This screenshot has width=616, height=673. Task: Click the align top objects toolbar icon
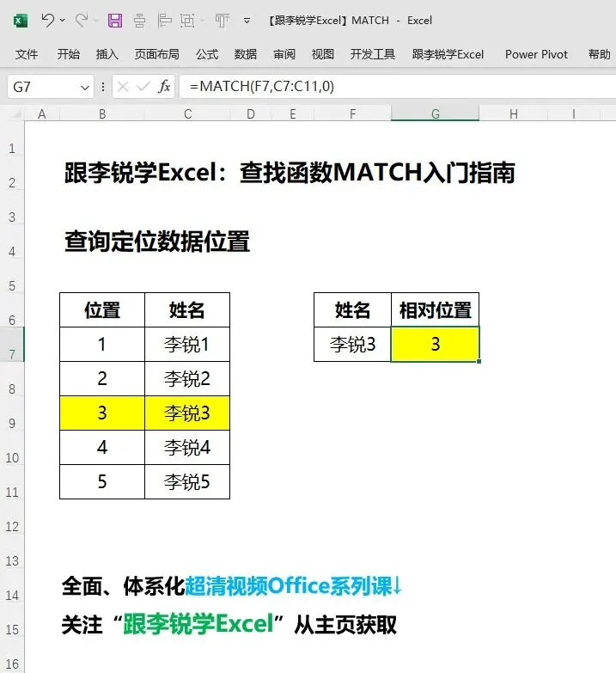point(222,20)
